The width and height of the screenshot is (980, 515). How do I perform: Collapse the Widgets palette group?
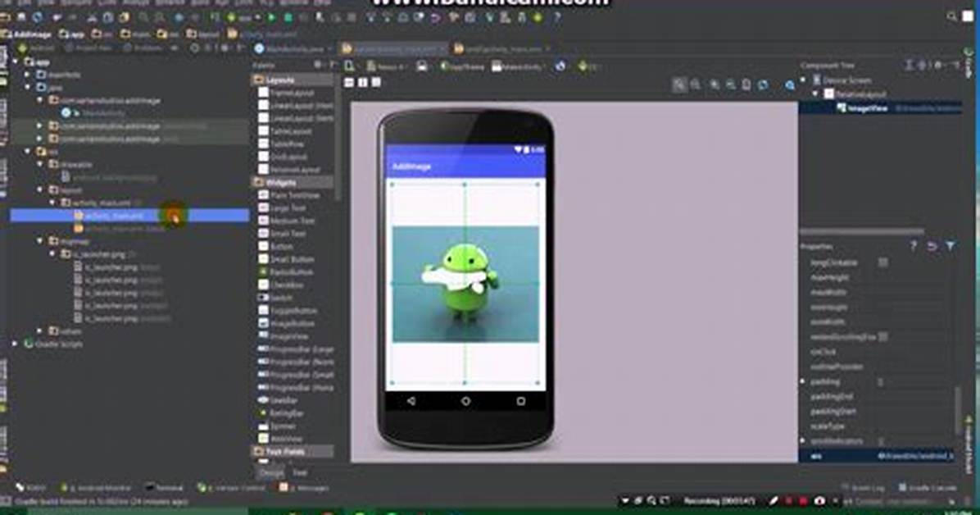(293, 182)
